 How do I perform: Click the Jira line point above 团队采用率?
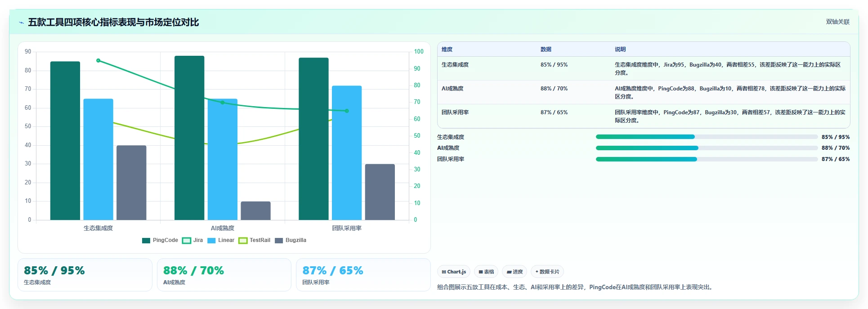pos(347,111)
